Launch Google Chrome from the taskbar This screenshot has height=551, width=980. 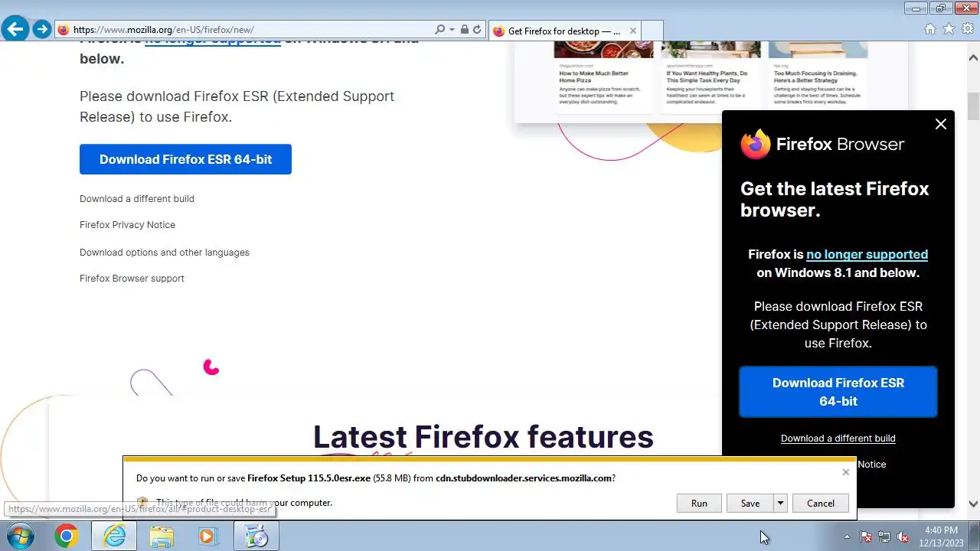[67, 536]
